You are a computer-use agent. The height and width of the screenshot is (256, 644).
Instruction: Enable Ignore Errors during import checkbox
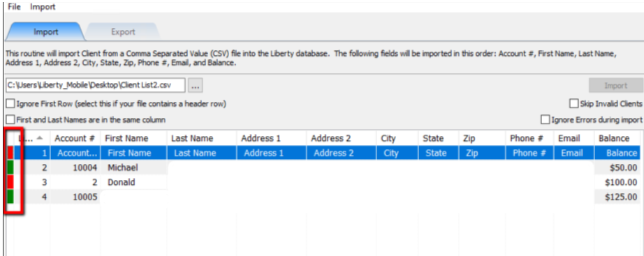(x=545, y=120)
